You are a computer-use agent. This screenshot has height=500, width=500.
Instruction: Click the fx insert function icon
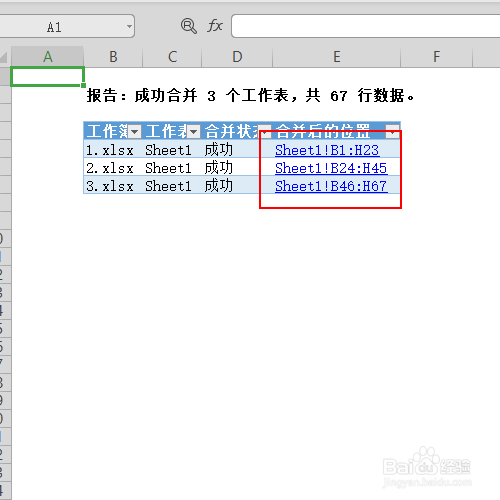(215, 26)
